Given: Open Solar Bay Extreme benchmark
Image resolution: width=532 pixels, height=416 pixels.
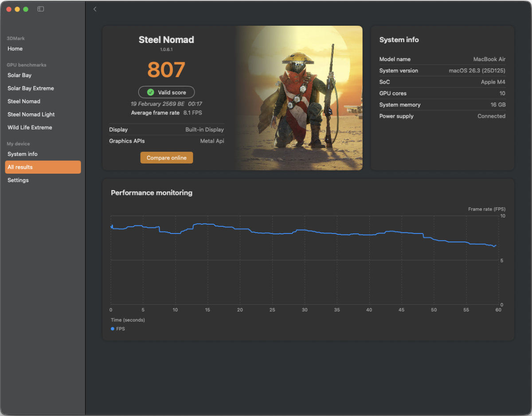Looking at the screenshot, I should (31, 88).
